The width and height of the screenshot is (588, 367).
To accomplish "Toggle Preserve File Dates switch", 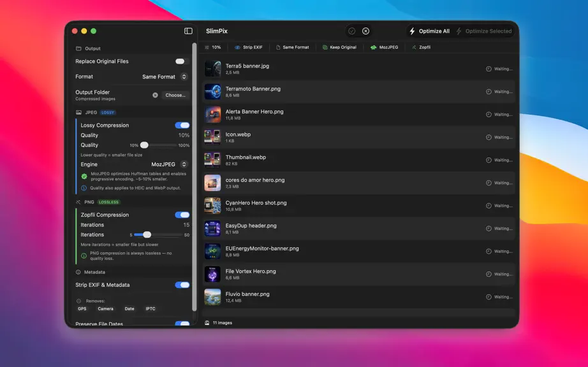I will click(x=182, y=323).
